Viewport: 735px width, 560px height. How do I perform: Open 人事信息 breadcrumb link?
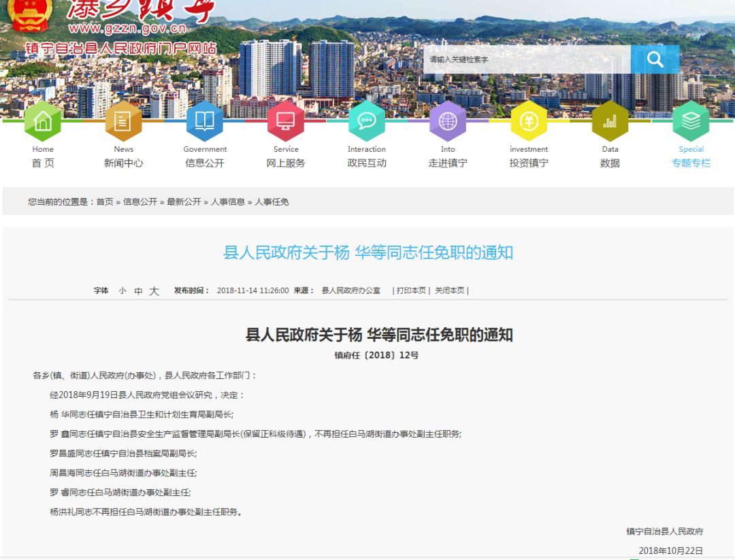tap(228, 202)
